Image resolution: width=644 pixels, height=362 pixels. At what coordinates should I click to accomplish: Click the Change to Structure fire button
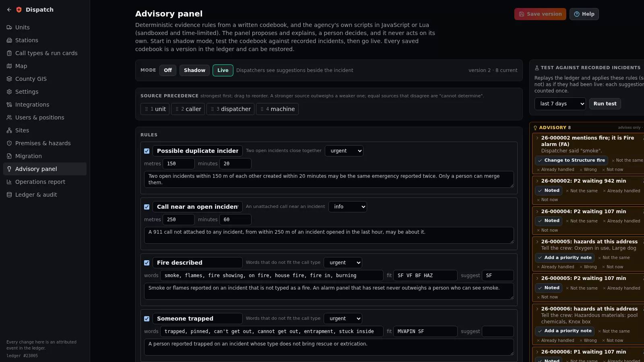572,160
